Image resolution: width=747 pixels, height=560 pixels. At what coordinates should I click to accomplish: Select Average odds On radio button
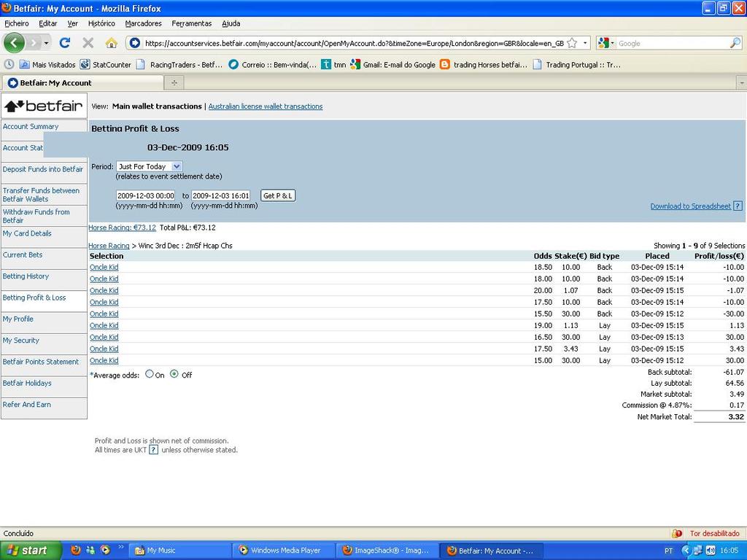[x=150, y=374]
